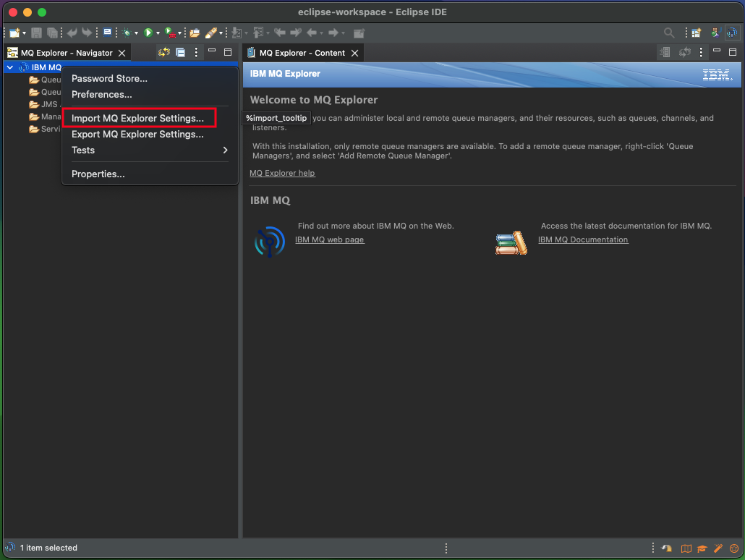Image resolution: width=745 pixels, height=560 pixels.
Task: Open the External Tools dropdown arrow
Action: [179, 33]
